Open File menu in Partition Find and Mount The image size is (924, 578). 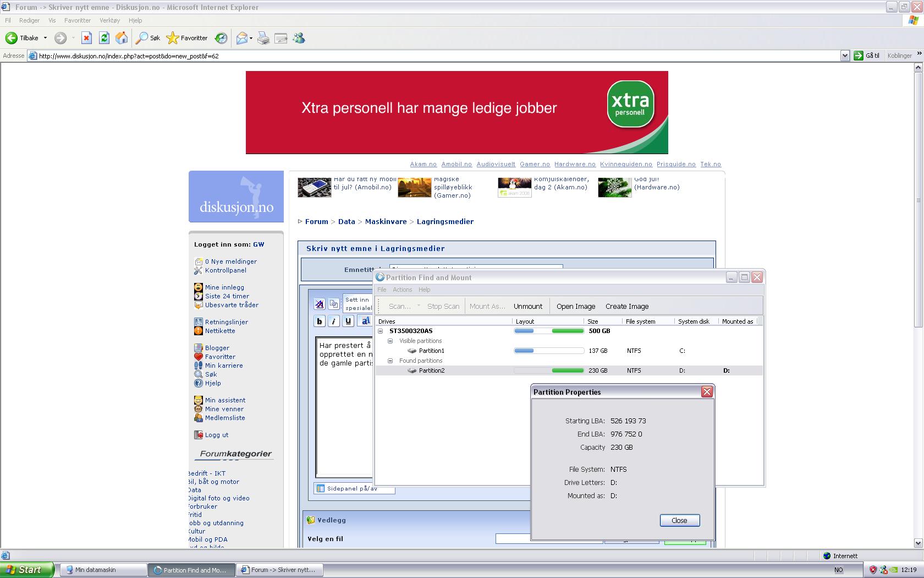pyautogui.click(x=382, y=290)
